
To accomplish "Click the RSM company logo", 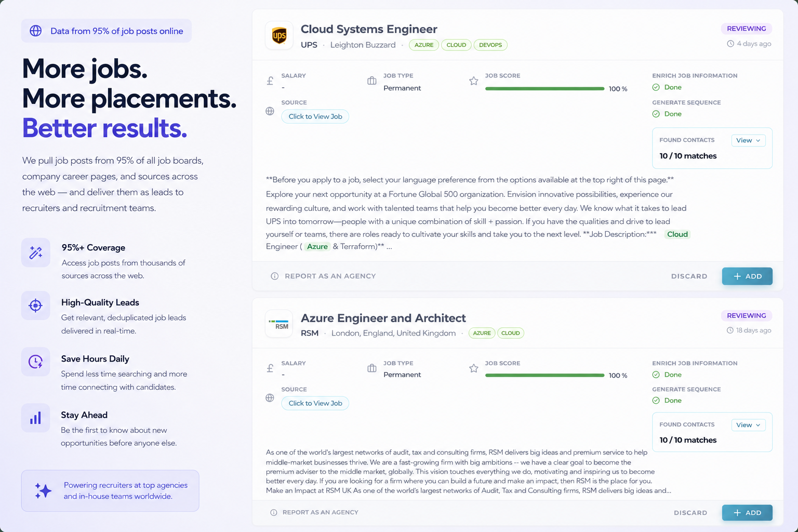I will click(279, 324).
